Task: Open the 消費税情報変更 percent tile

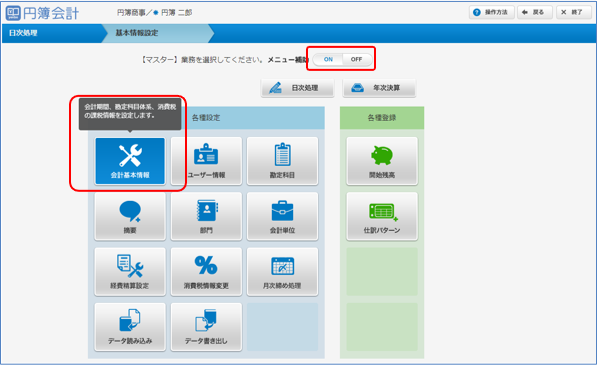Action: coord(206,271)
